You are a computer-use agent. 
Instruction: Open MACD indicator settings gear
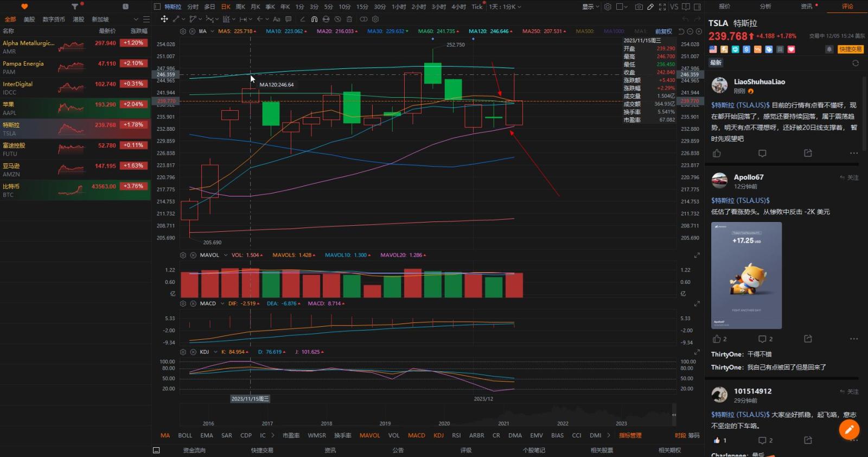pos(183,303)
